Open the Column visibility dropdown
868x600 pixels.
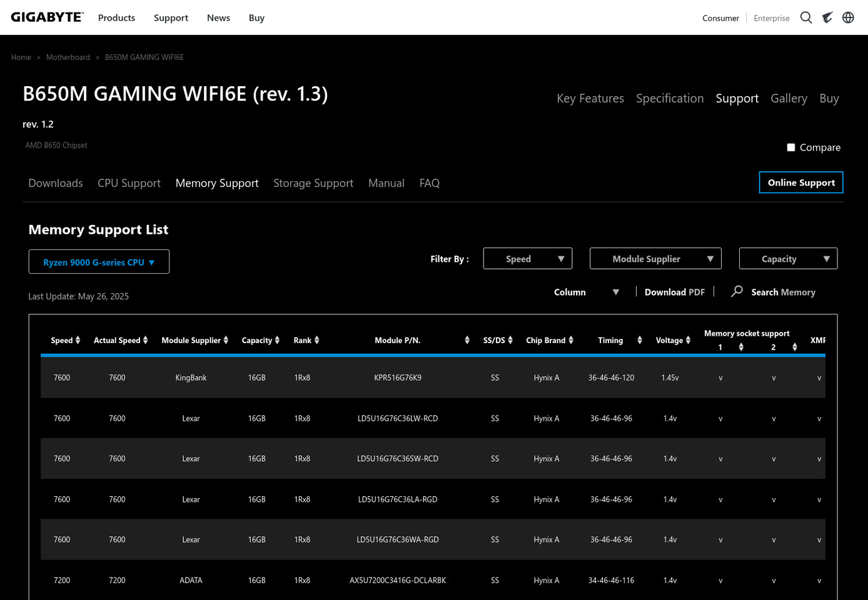pyautogui.click(x=587, y=292)
